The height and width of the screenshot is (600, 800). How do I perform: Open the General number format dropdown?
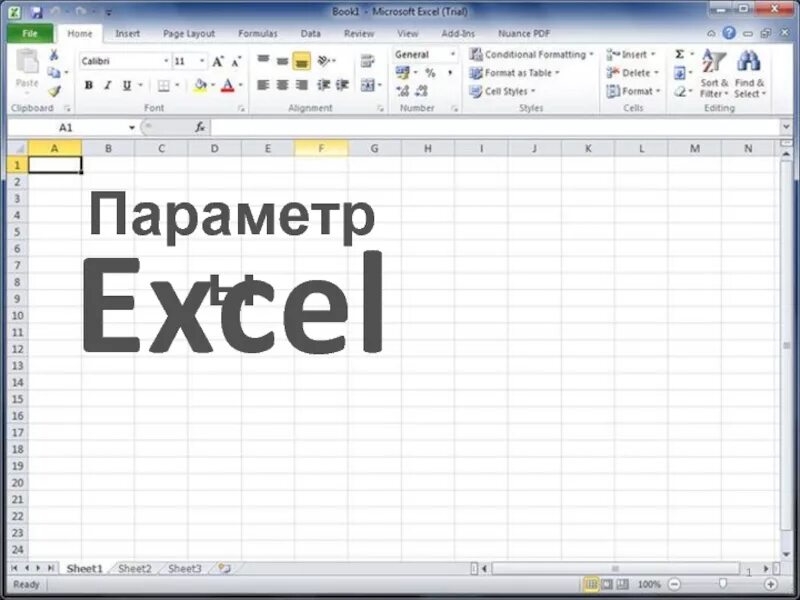[452, 54]
